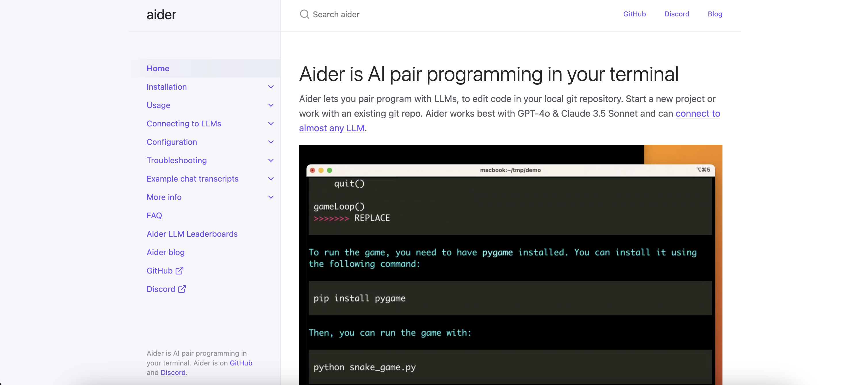
Task: Expand the Installation section chevron
Action: coord(271,87)
